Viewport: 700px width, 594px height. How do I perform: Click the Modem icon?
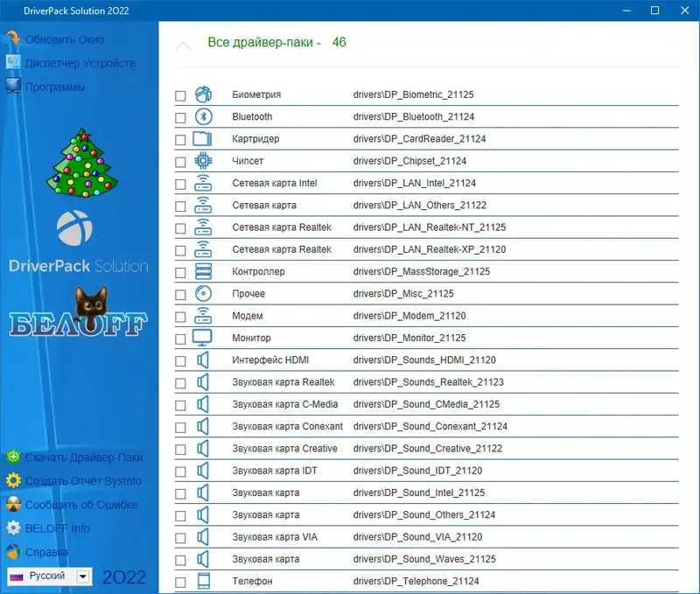[x=203, y=316]
